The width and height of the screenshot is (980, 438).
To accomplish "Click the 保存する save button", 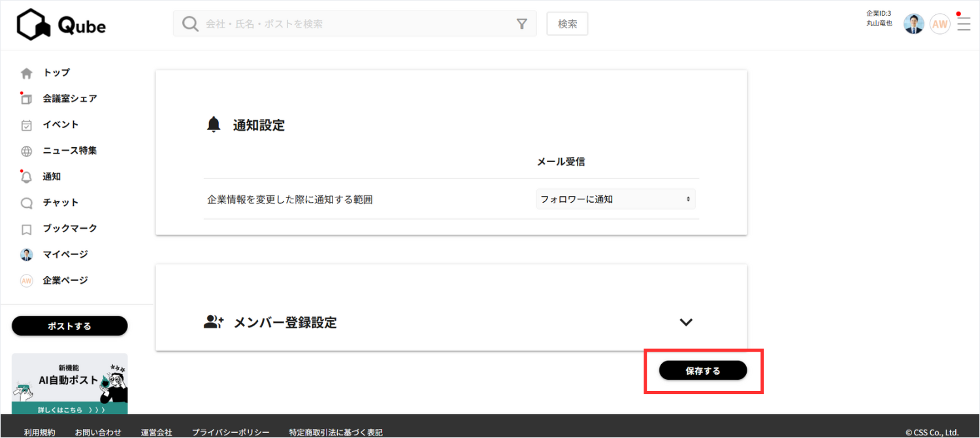I will (702, 370).
